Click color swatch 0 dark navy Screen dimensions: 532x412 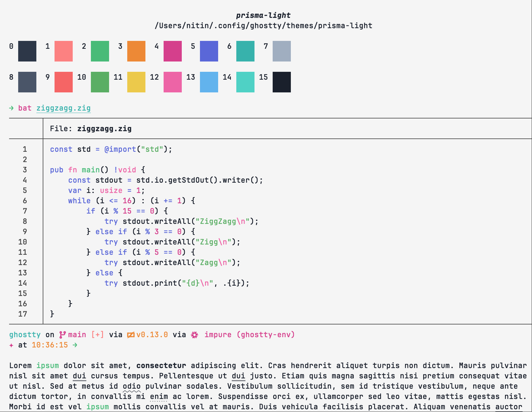click(x=27, y=51)
